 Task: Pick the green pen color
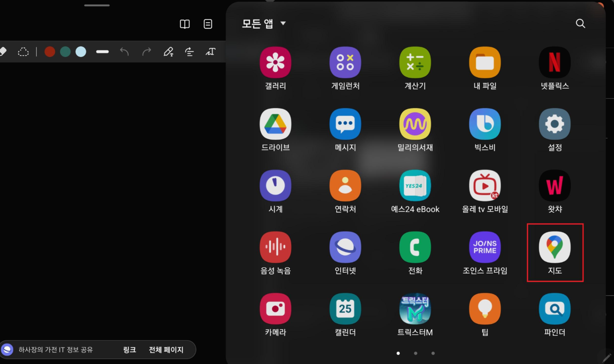click(65, 52)
